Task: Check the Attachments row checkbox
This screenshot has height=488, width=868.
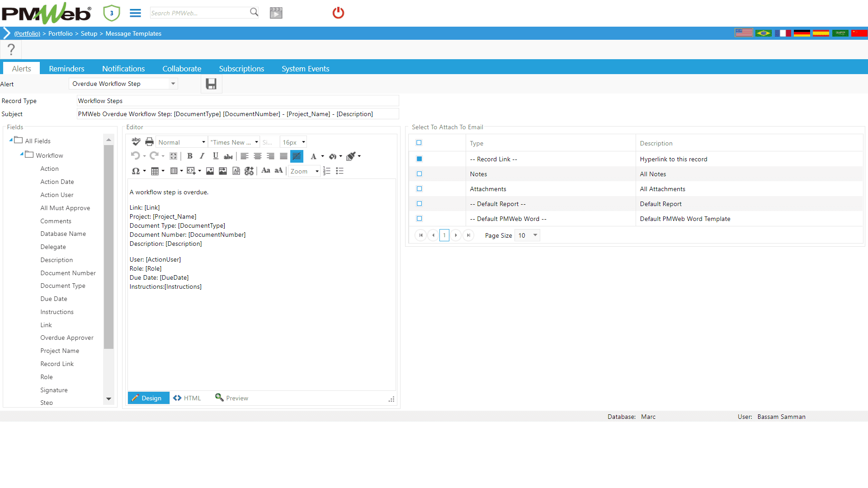Action: tap(419, 189)
